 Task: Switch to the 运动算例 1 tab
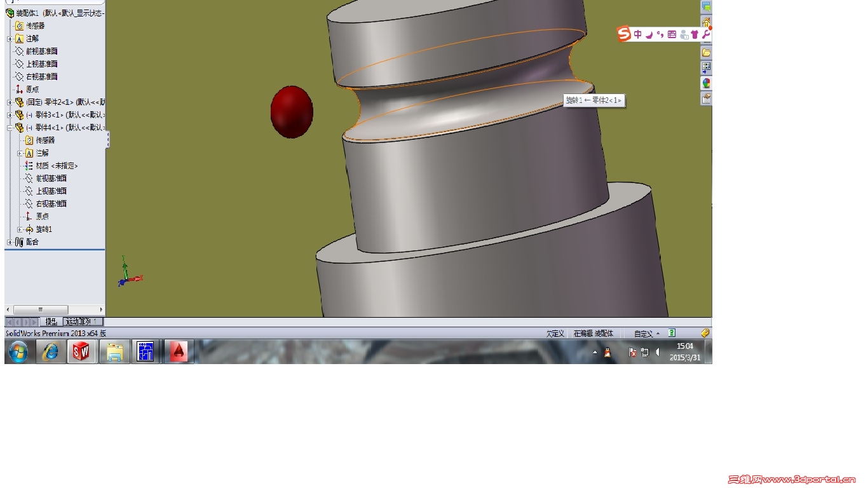pos(83,322)
